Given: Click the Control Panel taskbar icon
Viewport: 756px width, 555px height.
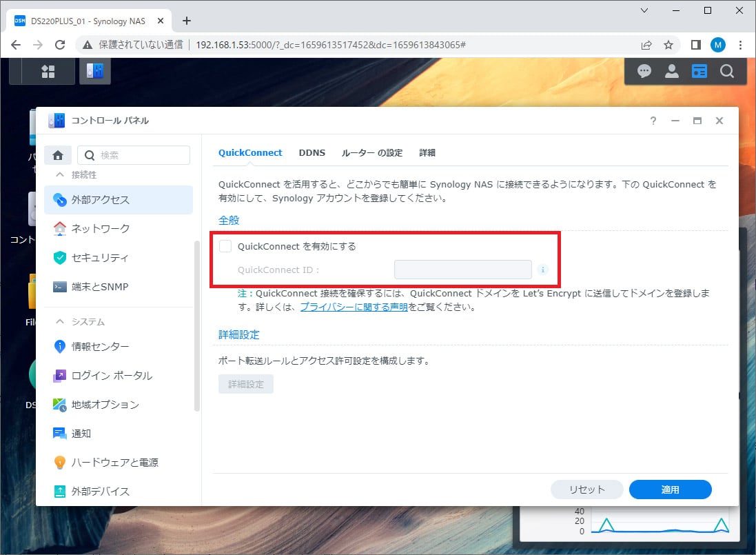Looking at the screenshot, I should pyautogui.click(x=95, y=72).
